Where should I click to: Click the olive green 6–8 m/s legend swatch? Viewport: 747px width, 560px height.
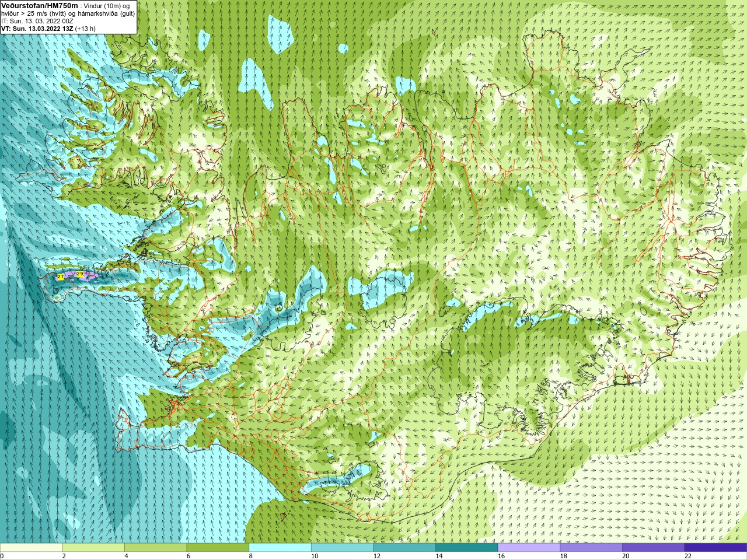218,548
